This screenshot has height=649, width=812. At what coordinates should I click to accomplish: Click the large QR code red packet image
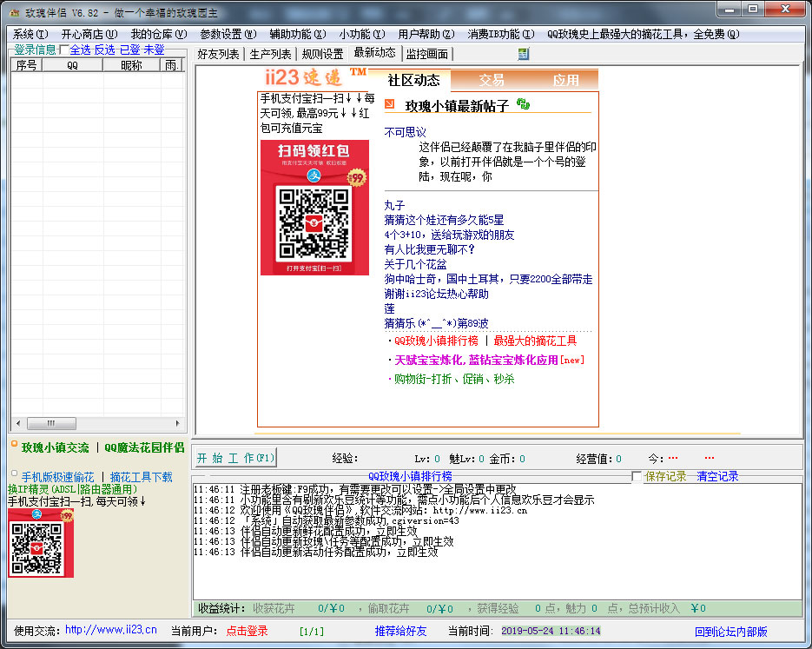click(314, 209)
